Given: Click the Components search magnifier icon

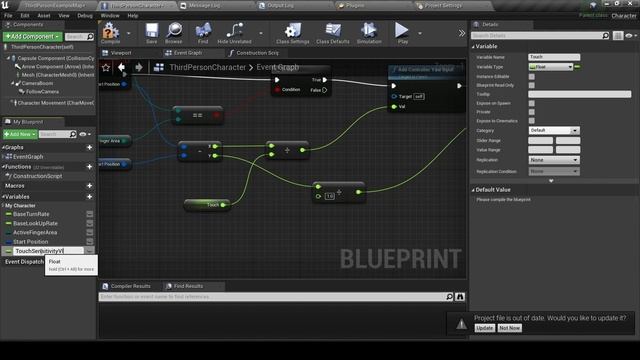Looking at the screenshot, I should pyautogui.click(x=90, y=37).
